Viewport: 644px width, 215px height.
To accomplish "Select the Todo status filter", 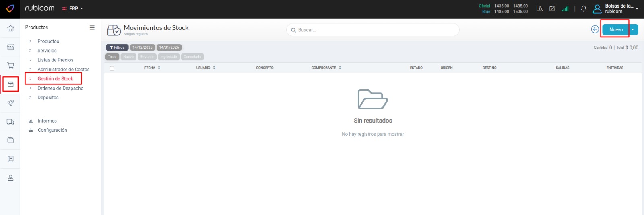I will coord(112,57).
